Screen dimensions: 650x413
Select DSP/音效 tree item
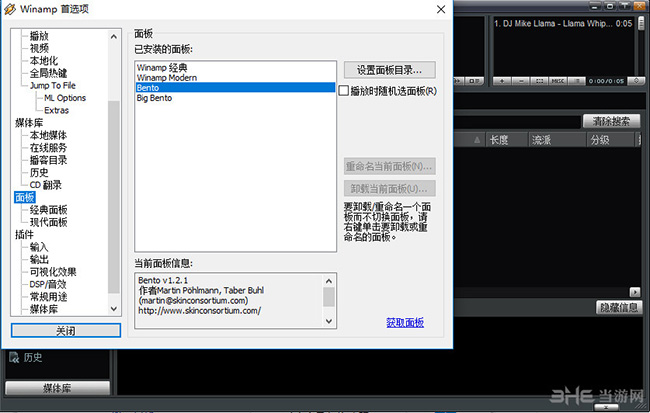coord(48,284)
